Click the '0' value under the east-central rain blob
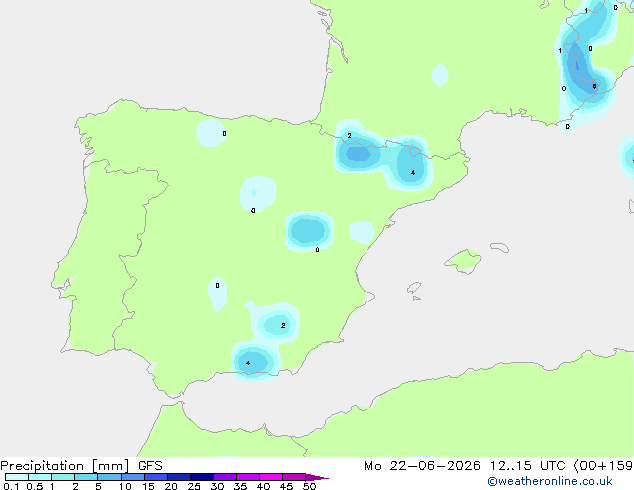The width and height of the screenshot is (634, 490). [317, 250]
